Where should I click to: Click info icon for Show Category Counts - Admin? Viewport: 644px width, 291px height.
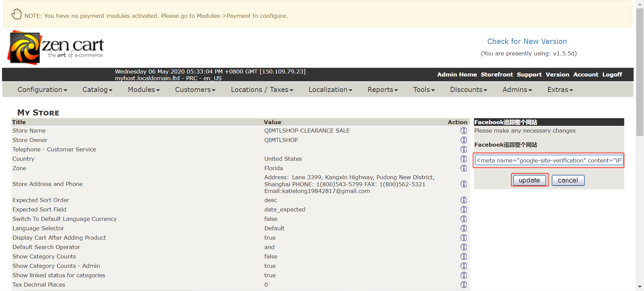(464, 266)
